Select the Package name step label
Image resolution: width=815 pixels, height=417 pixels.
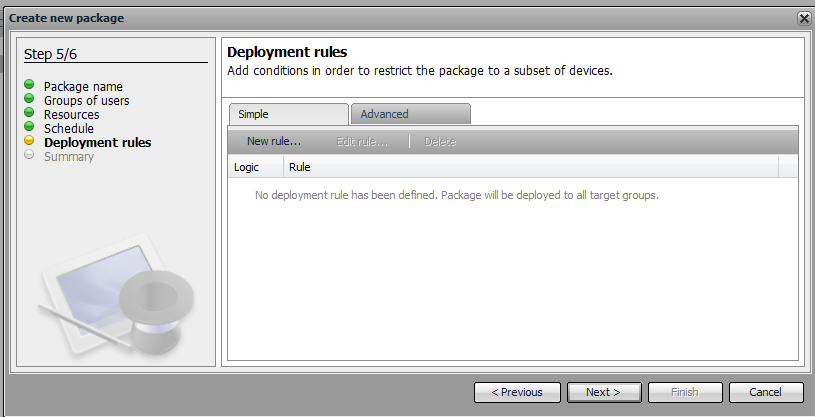point(83,87)
